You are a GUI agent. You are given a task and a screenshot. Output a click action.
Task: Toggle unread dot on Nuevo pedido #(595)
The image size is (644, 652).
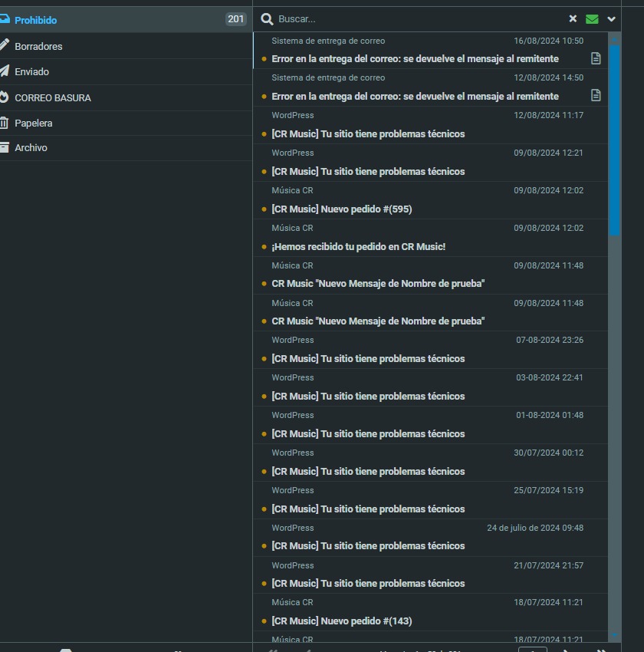[x=264, y=209]
